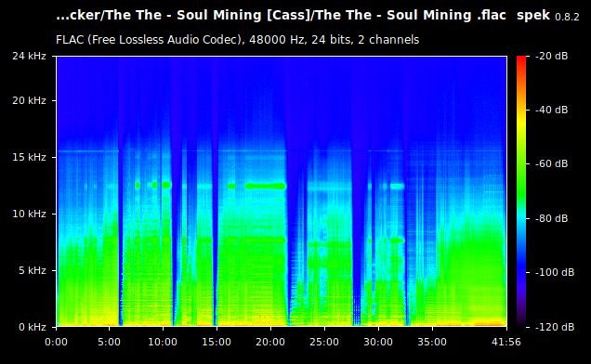
Task: Click the -60 dB scale label
Action: pyautogui.click(x=551, y=164)
